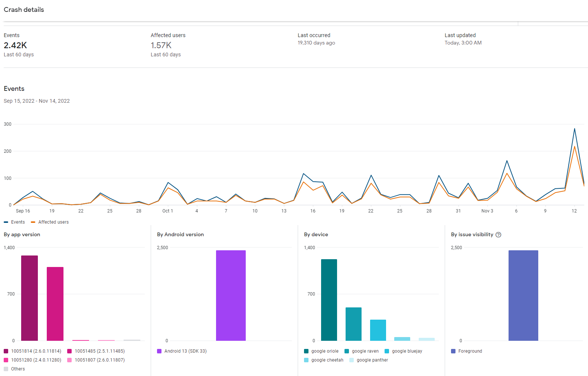Click the Others legend entry in app version
This screenshot has height=376, width=588.
[x=14, y=369]
